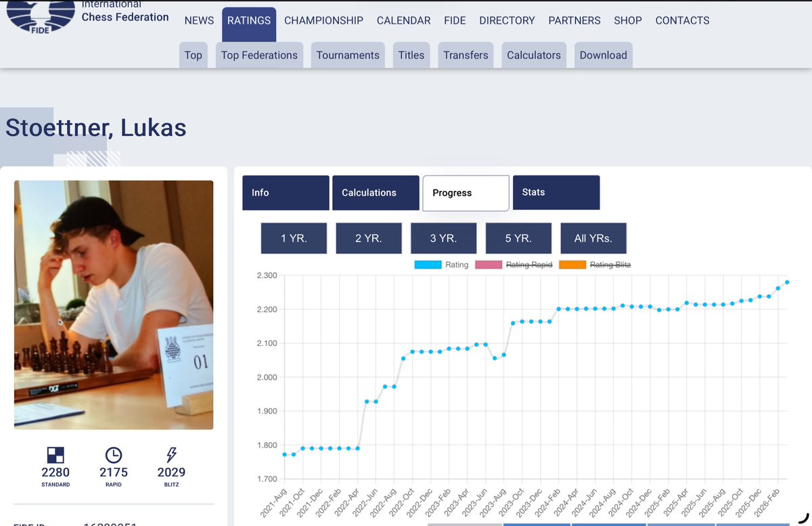
Task: Show 3 YR. rating progress
Action: click(x=444, y=238)
